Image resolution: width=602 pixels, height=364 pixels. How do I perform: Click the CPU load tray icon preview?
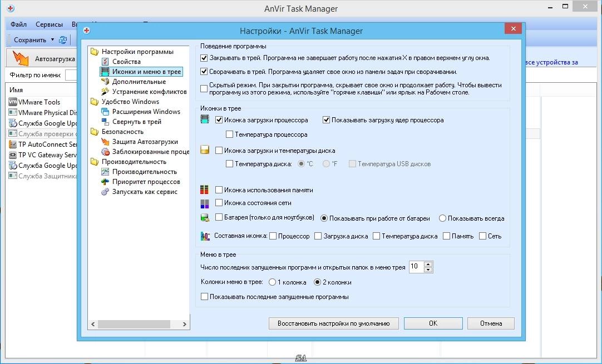[205, 119]
